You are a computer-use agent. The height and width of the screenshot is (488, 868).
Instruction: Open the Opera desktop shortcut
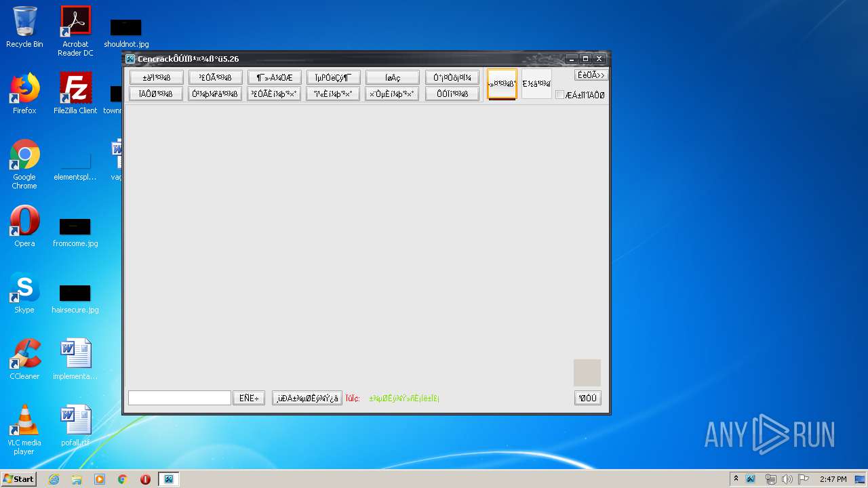point(24,226)
